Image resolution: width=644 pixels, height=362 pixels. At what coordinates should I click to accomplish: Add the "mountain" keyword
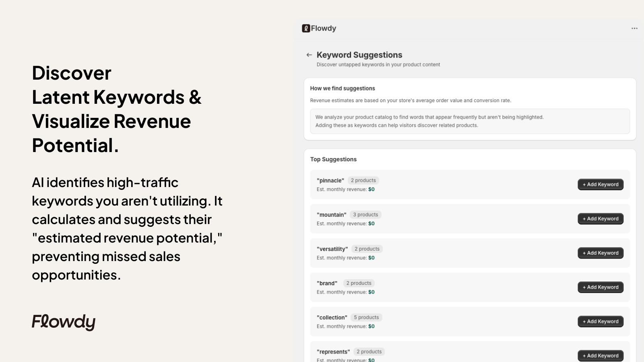pyautogui.click(x=600, y=219)
